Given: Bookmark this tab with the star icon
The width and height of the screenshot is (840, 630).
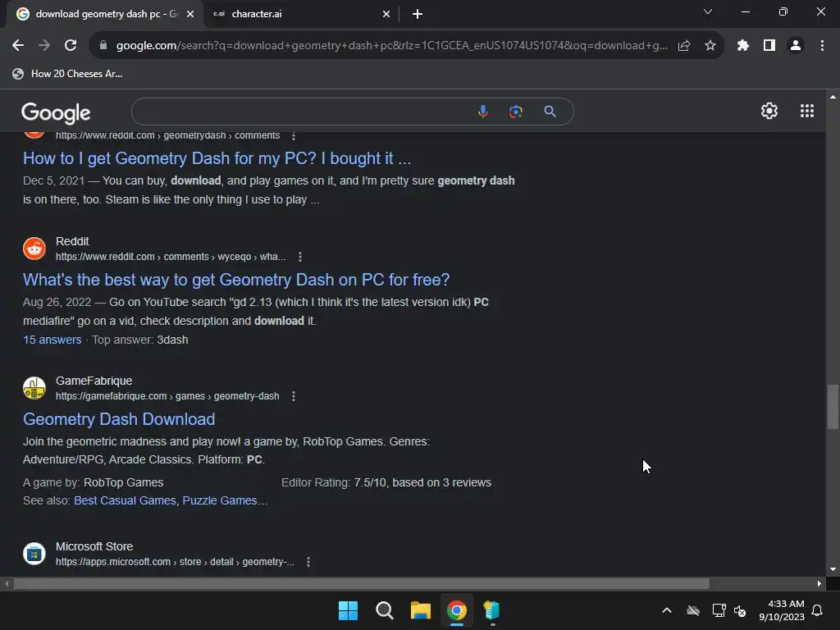Looking at the screenshot, I should 710,46.
